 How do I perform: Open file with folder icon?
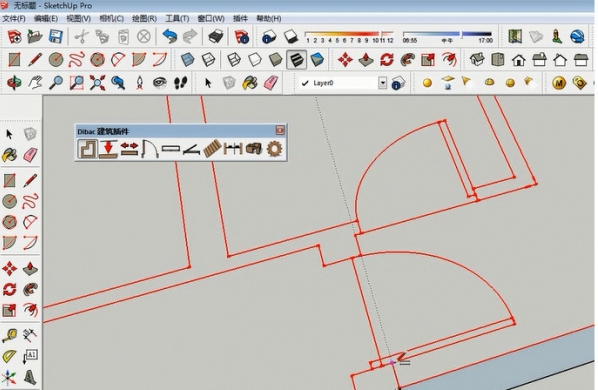(35, 37)
